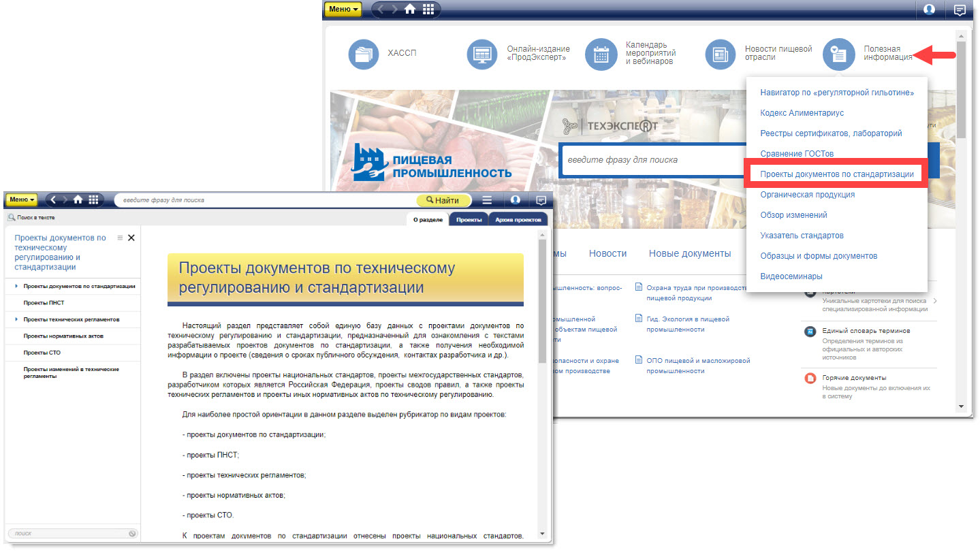Click the Меню button in back window
Image resolution: width=980 pixels, height=559 pixels.
click(x=343, y=9)
